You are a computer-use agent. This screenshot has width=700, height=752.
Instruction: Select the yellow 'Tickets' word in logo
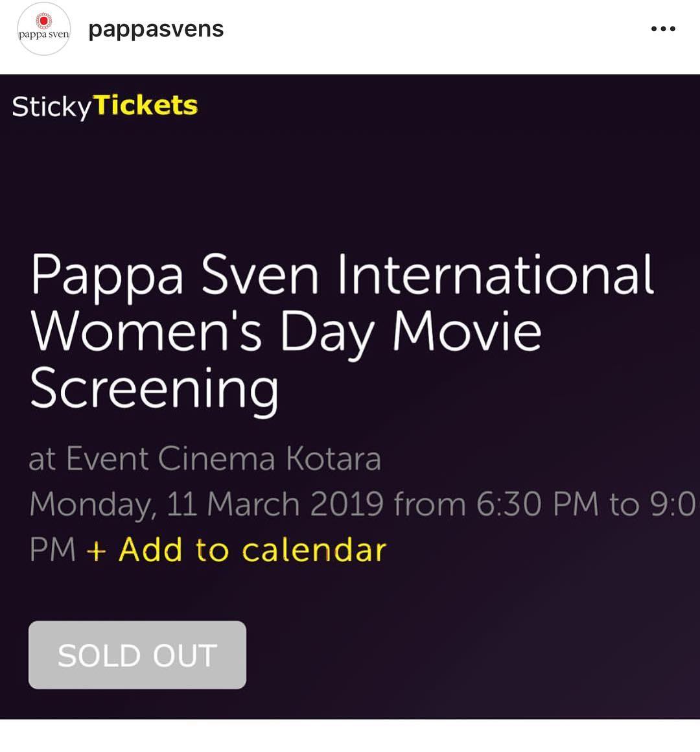(x=145, y=106)
